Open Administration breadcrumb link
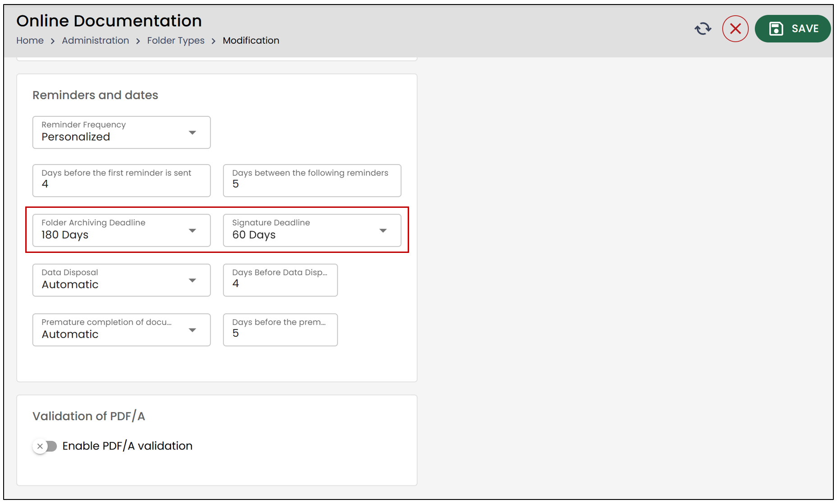 click(x=95, y=41)
